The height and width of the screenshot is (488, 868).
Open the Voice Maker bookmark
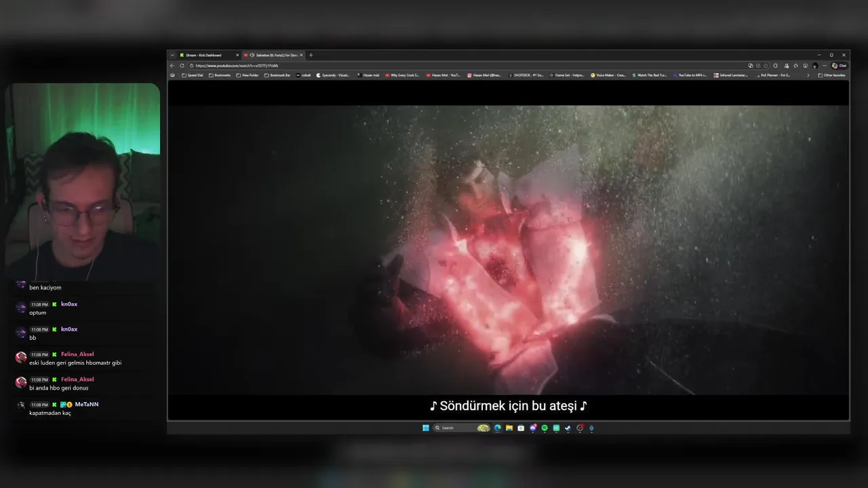pos(608,75)
